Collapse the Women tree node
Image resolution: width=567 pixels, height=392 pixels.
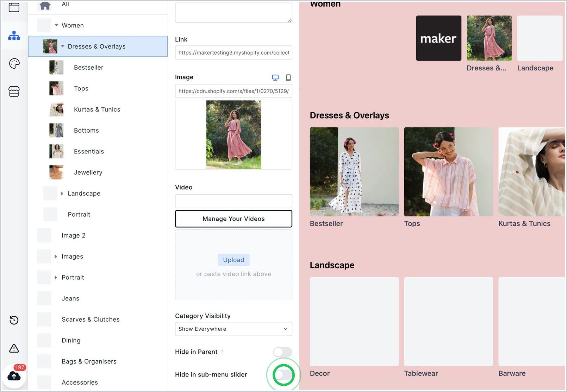click(56, 25)
